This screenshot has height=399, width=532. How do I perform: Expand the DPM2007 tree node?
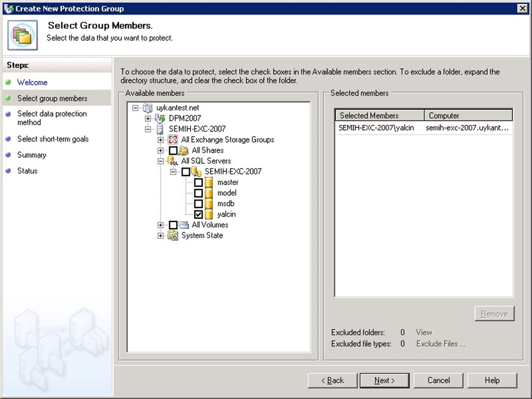148,118
